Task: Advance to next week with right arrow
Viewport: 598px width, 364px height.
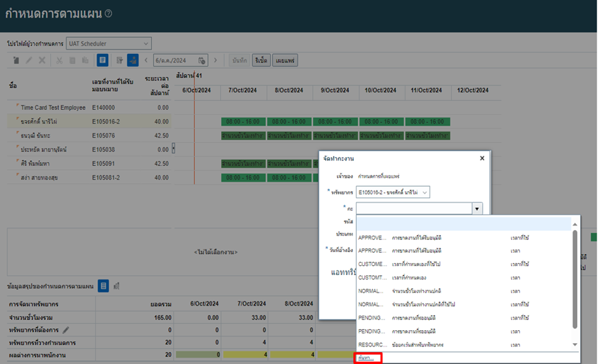Action: 215,60
